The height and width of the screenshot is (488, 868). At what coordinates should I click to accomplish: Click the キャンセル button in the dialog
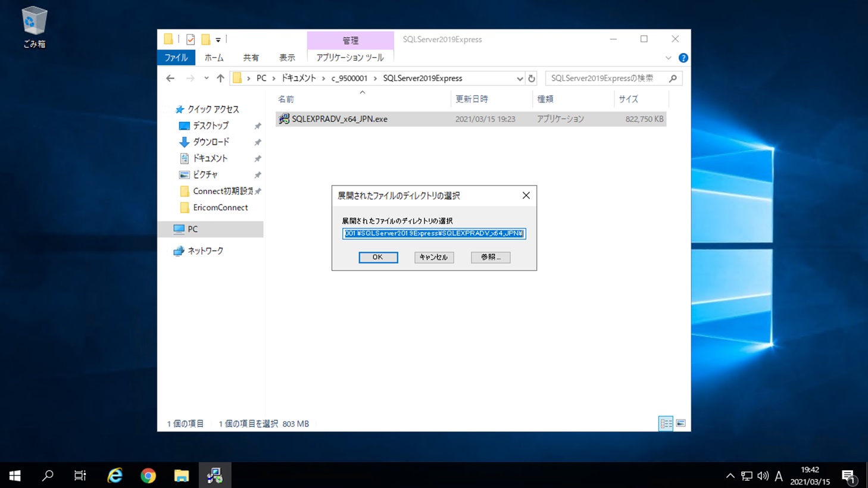click(x=434, y=257)
